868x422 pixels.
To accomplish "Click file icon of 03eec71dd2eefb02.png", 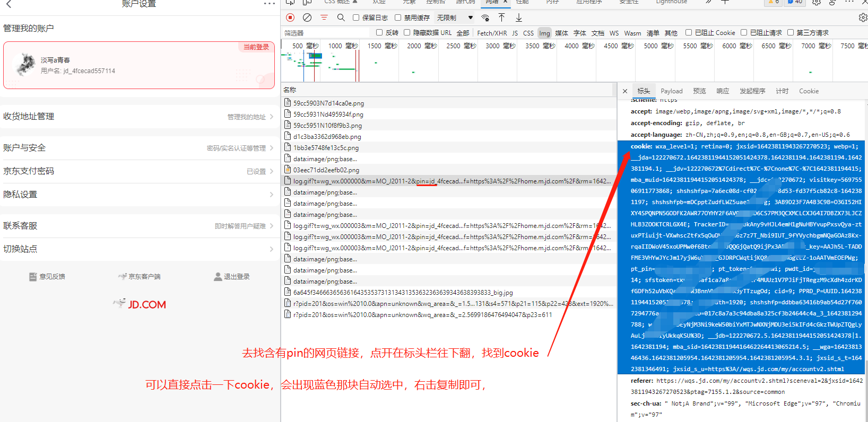I will click(x=288, y=170).
